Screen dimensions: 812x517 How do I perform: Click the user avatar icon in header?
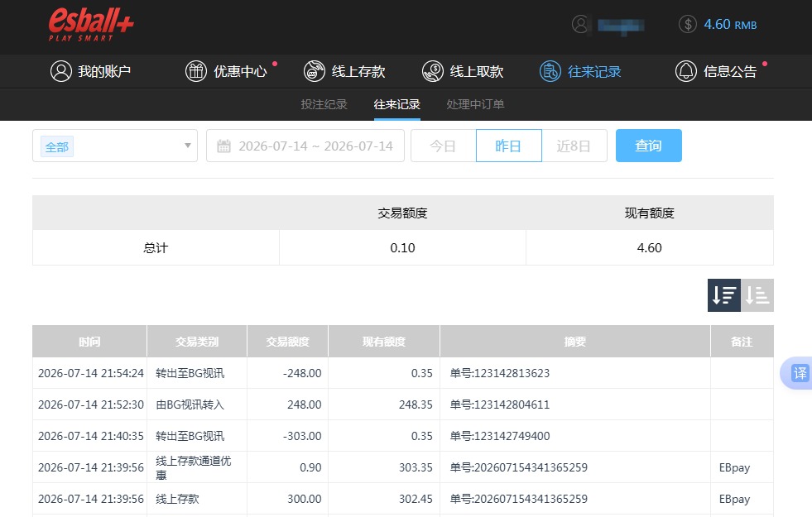[x=581, y=24]
